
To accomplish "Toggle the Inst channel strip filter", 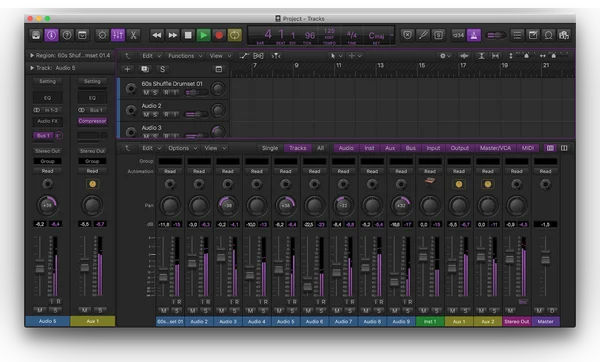I will click(369, 148).
